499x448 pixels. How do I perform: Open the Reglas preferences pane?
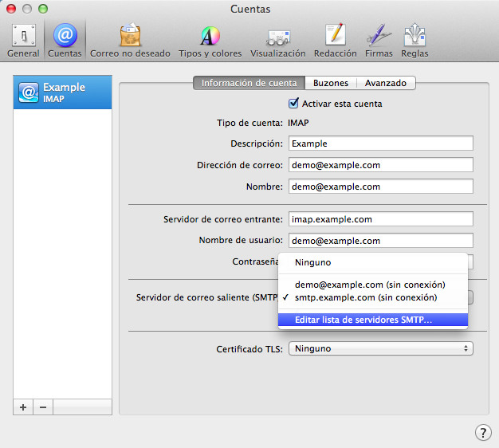pos(415,41)
